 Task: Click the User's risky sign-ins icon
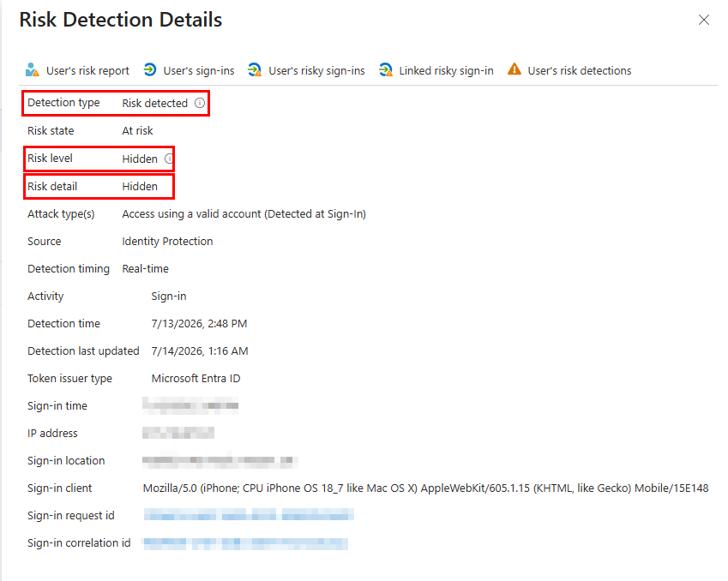(255, 69)
